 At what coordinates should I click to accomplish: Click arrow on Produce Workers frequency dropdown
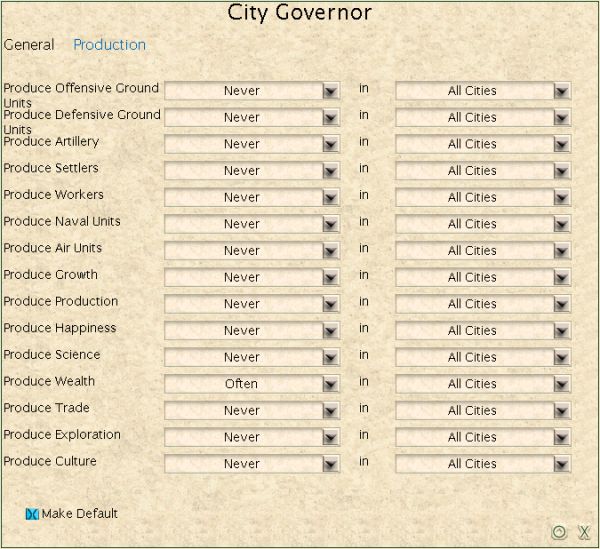pos(331,198)
